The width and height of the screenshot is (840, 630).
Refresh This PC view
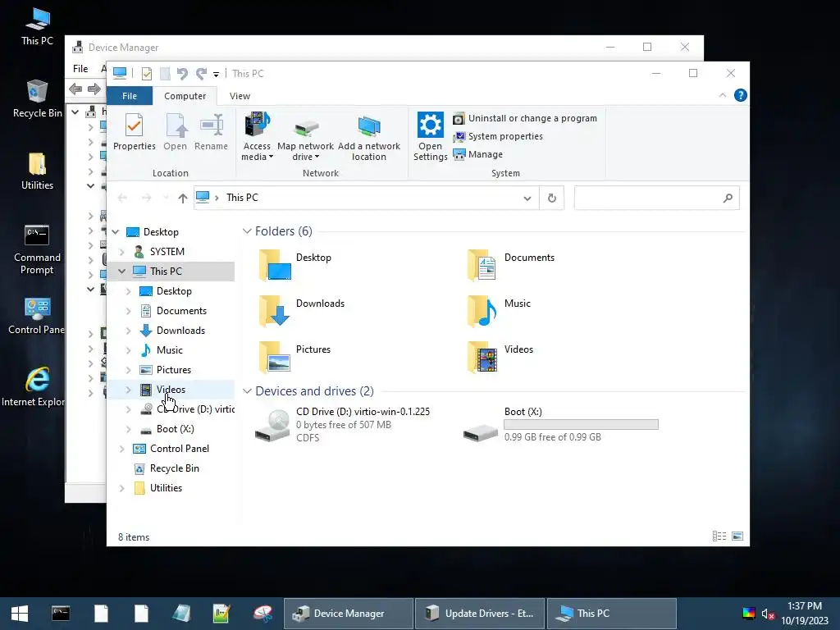click(552, 199)
